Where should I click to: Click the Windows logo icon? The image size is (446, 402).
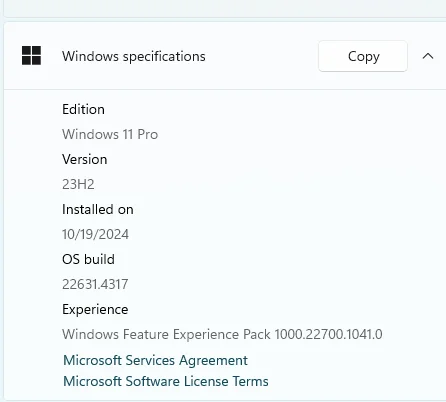tap(31, 55)
